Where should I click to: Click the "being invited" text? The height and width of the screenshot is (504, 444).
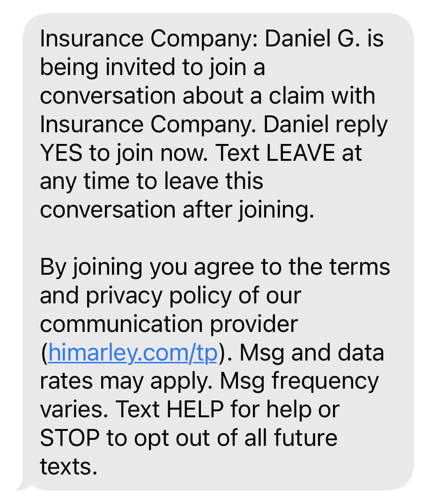coord(108,68)
